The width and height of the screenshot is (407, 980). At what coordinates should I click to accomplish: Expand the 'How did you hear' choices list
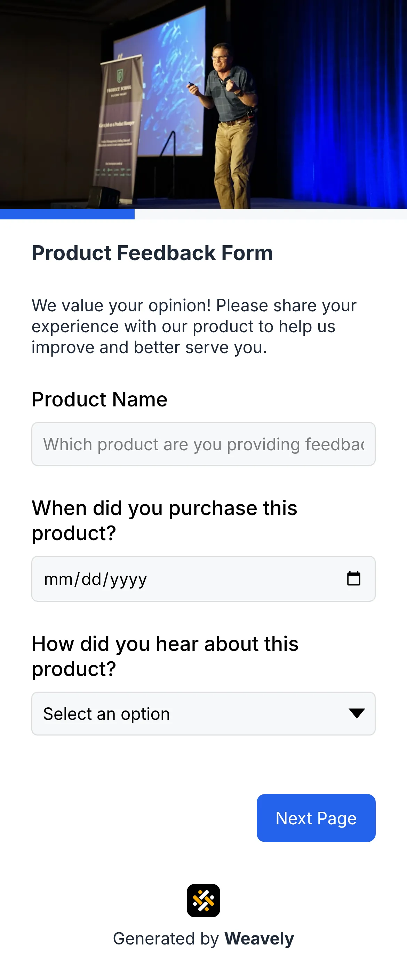[x=203, y=713]
